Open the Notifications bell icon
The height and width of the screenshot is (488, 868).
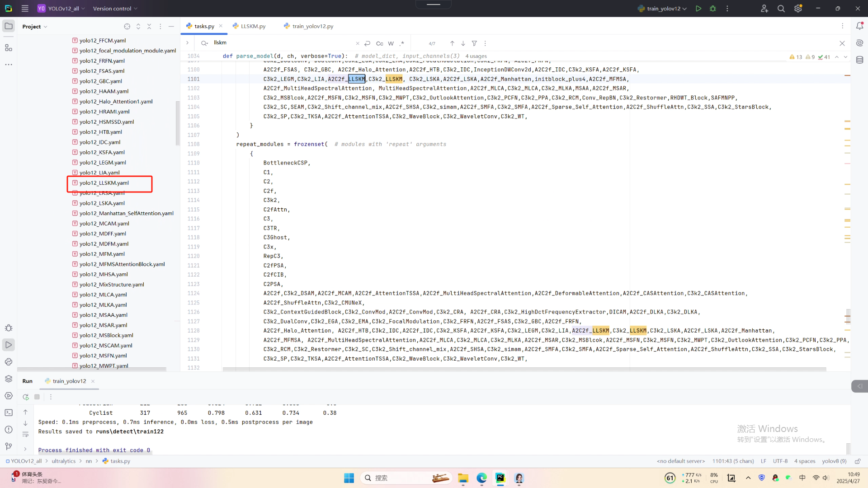pos(859,26)
